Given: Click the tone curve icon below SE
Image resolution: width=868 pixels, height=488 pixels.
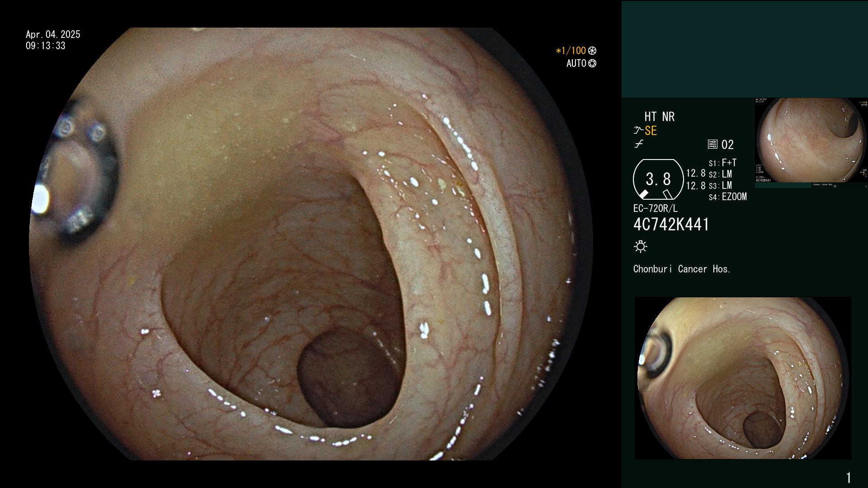Looking at the screenshot, I should 639,144.
